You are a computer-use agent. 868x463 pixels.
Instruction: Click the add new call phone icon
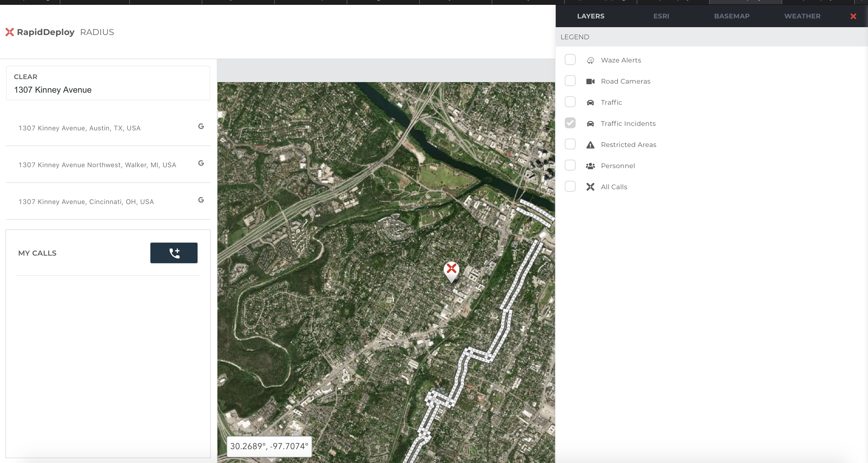point(174,253)
